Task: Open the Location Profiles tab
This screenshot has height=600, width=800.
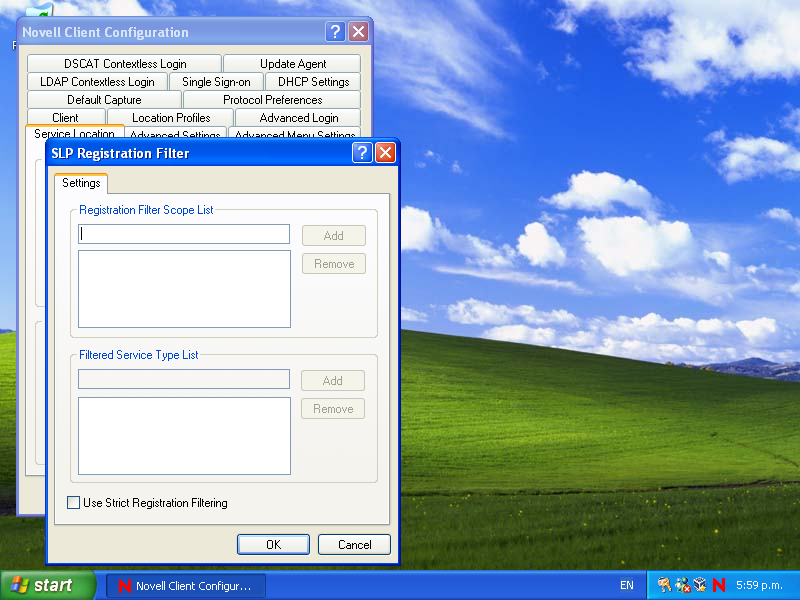Action: pos(171,118)
